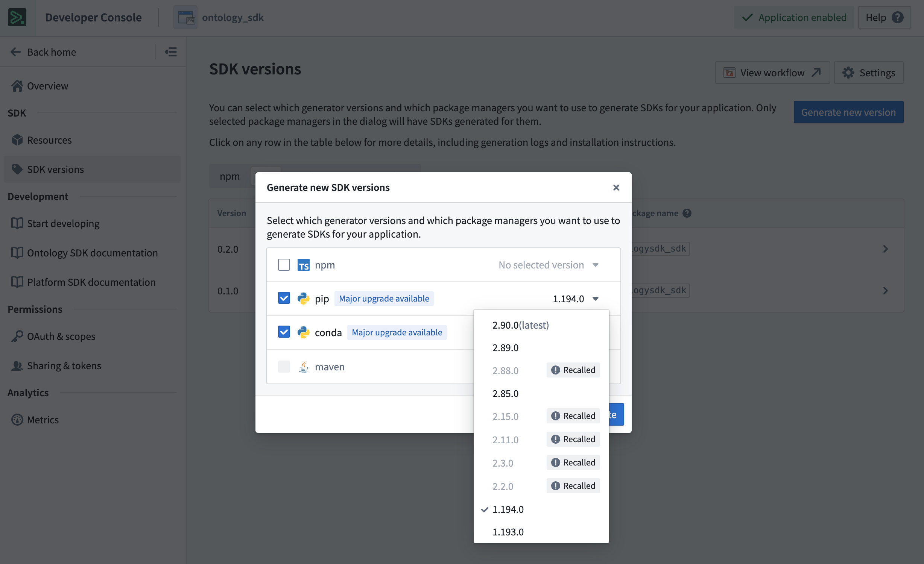Go back home from the sidebar
Image resolution: width=924 pixels, height=564 pixels.
tap(51, 52)
